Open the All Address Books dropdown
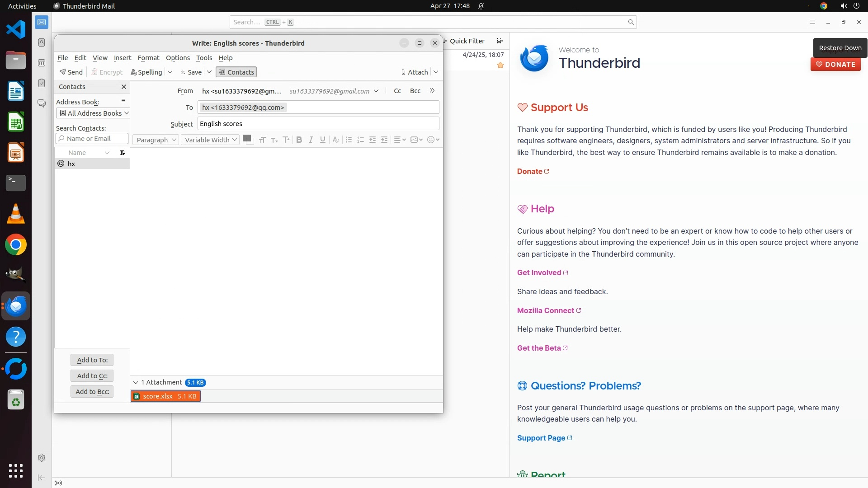 point(93,113)
